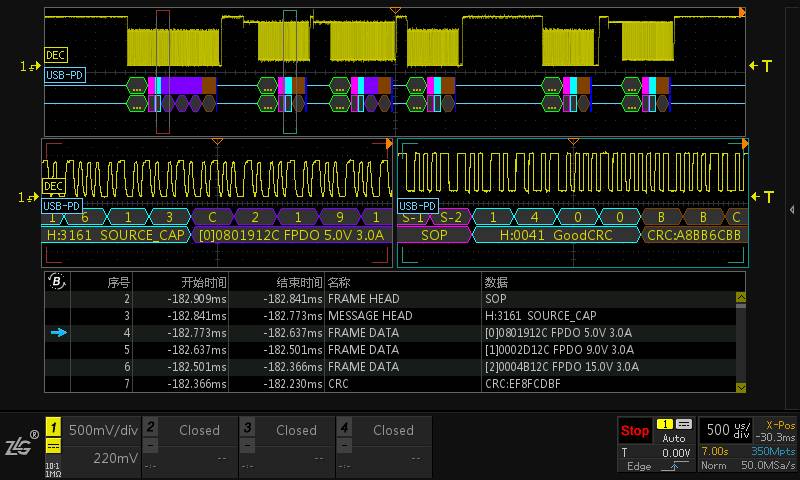800x480 pixels.
Task: Click the 结束时间 column header
Action: coord(299,282)
